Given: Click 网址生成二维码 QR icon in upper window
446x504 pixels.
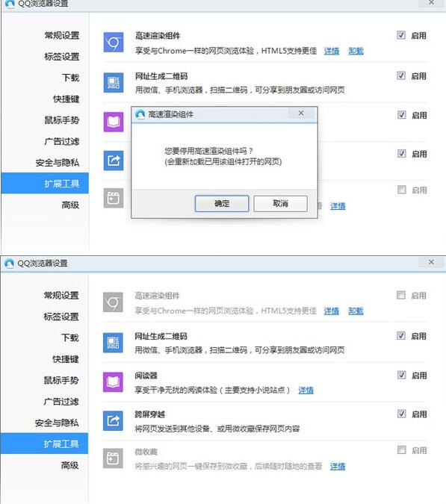Looking at the screenshot, I should point(114,83).
